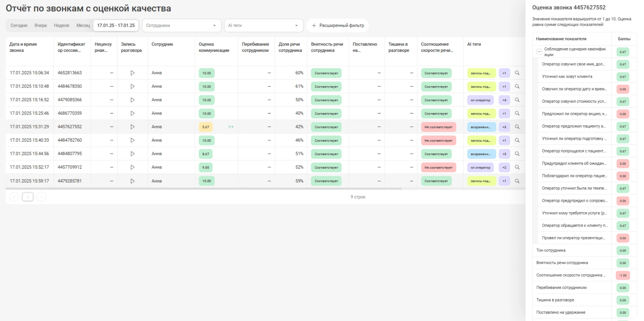Click the 17.01.25 - 17.01.25 date range
Image resolution: width=644 pixels, height=321 pixels.
pos(116,26)
